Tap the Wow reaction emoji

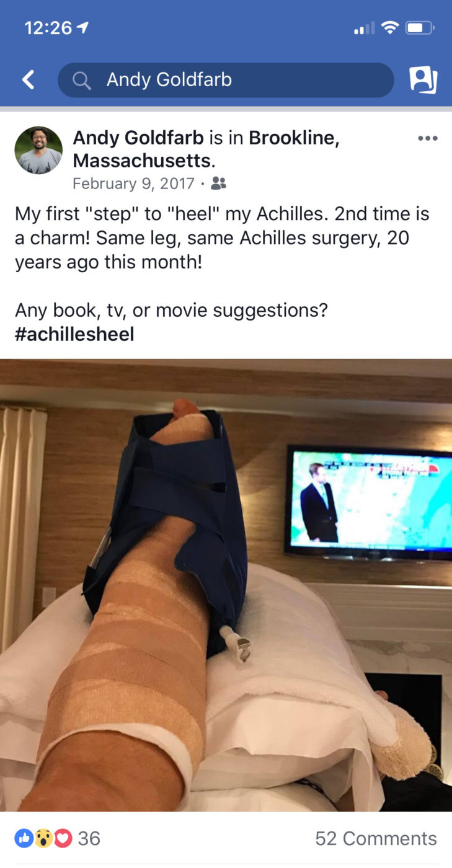click(x=43, y=838)
